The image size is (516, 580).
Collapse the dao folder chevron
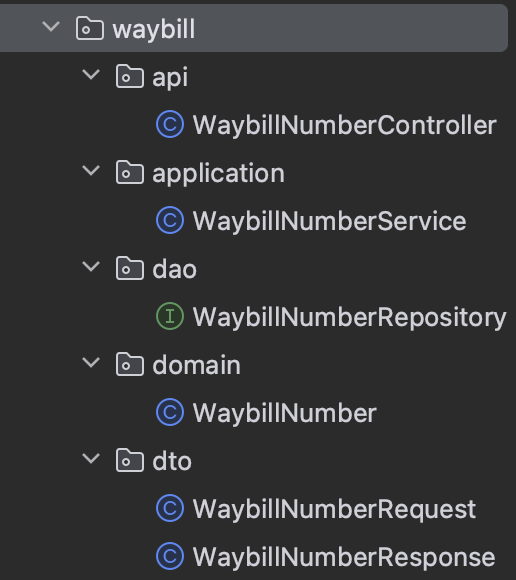91,267
